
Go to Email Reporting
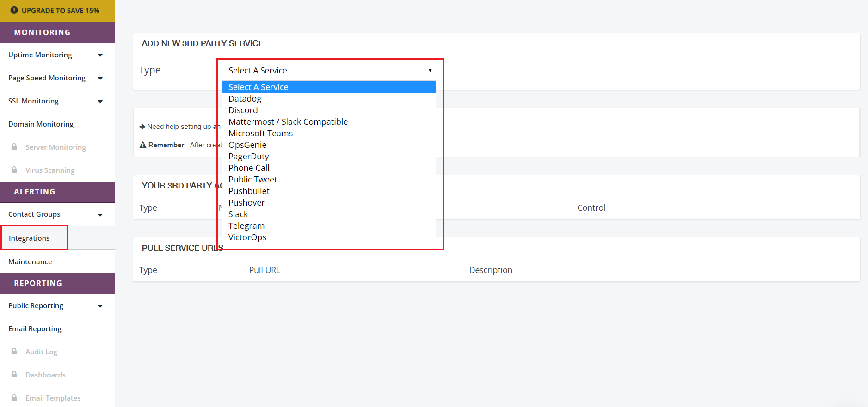pyautogui.click(x=35, y=329)
